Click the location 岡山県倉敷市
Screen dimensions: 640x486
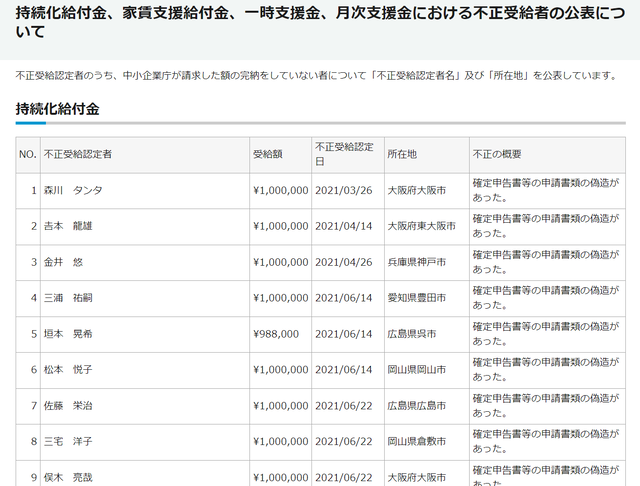point(417,442)
